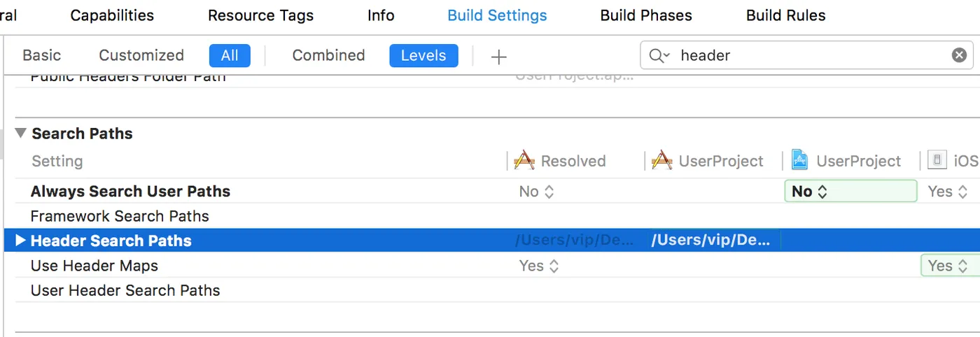Open the Build Rules tab

pyautogui.click(x=785, y=15)
